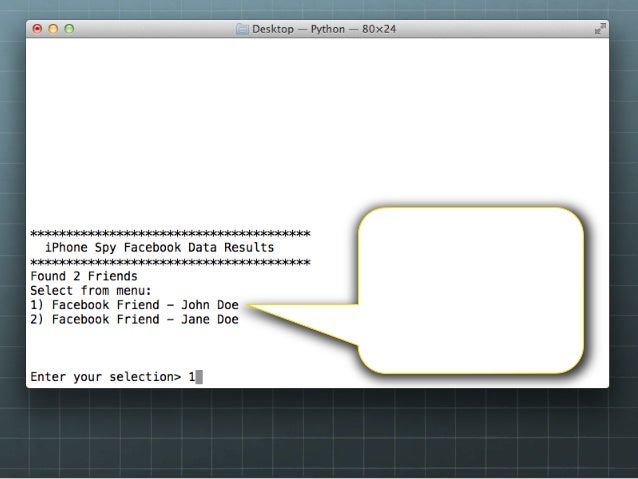Image resolution: width=638 pixels, height=479 pixels.
Task: Select '1) Facebook Friend – John Doe' line
Action: click(x=134, y=305)
